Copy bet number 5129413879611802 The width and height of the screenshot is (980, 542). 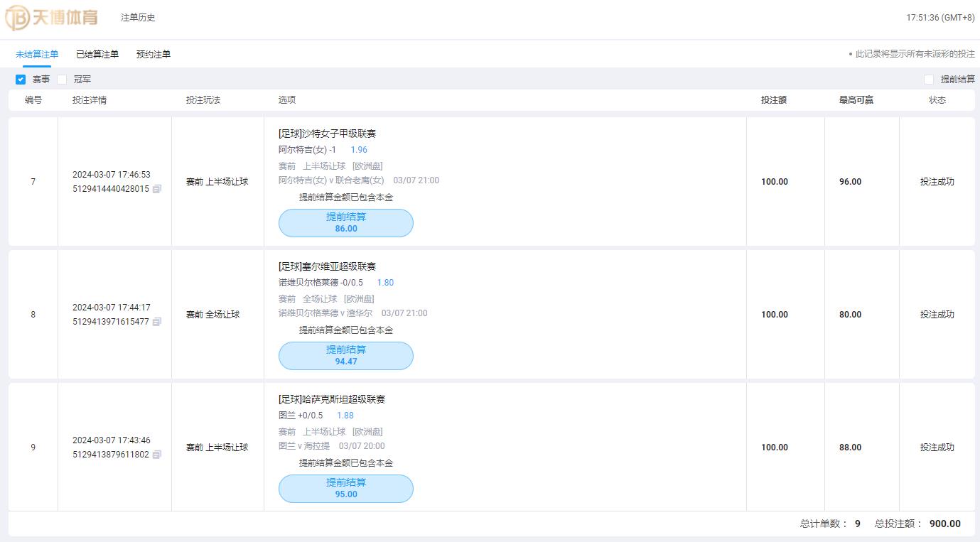pyautogui.click(x=157, y=455)
